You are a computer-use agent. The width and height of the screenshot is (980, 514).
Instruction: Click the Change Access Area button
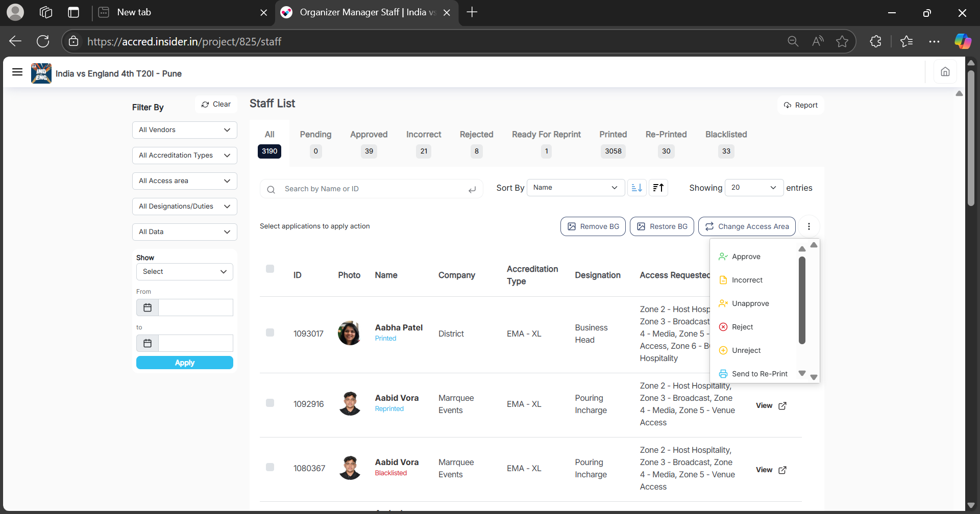(x=747, y=226)
